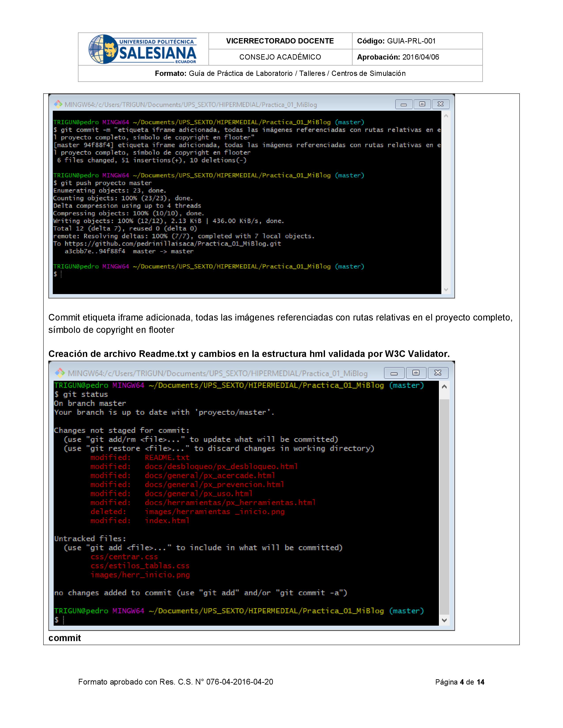Click the Universidad Politécnica Salesiana logo
The image size is (563, 728).
(x=143, y=49)
